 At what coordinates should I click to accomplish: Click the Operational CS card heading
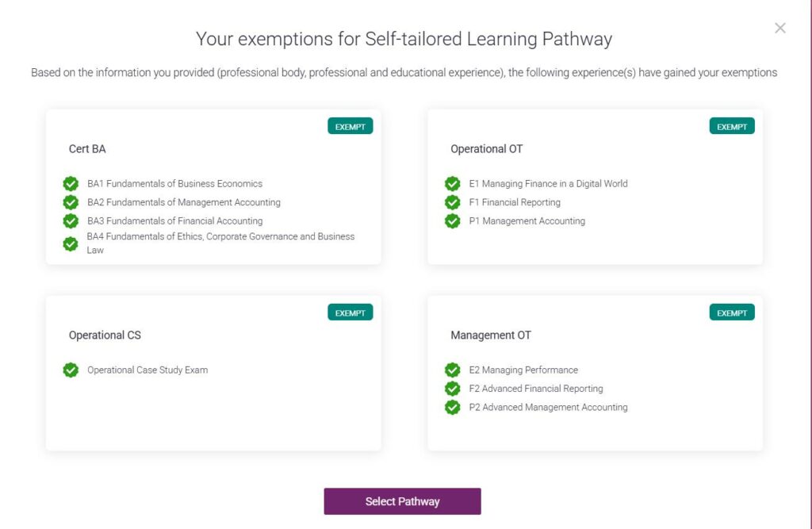105,335
